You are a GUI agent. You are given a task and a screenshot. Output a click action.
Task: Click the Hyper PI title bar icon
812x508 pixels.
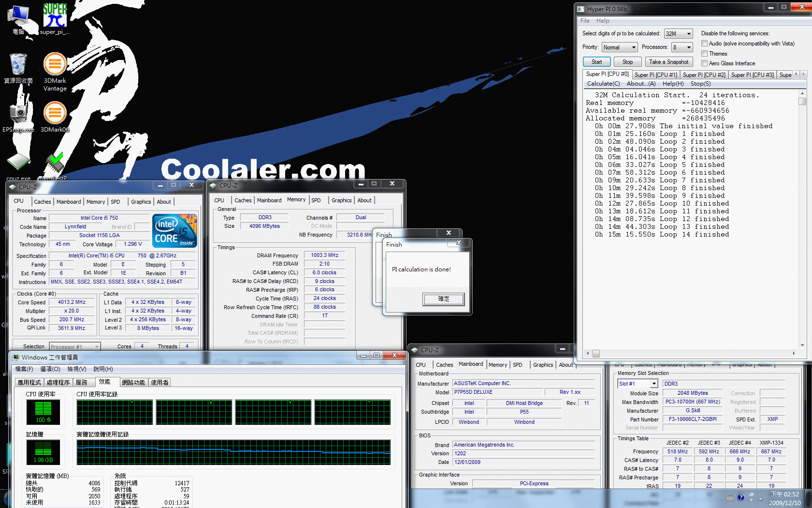pyautogui.click(x=580, y=9)
